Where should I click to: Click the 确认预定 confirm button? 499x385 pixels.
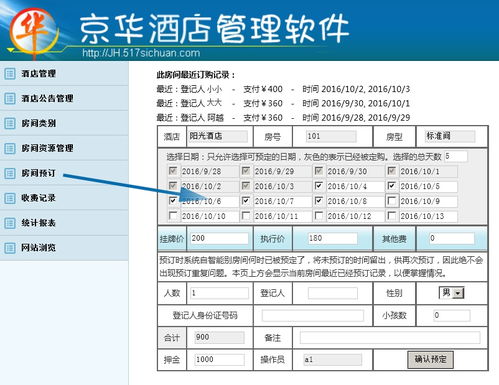point(430,359)
